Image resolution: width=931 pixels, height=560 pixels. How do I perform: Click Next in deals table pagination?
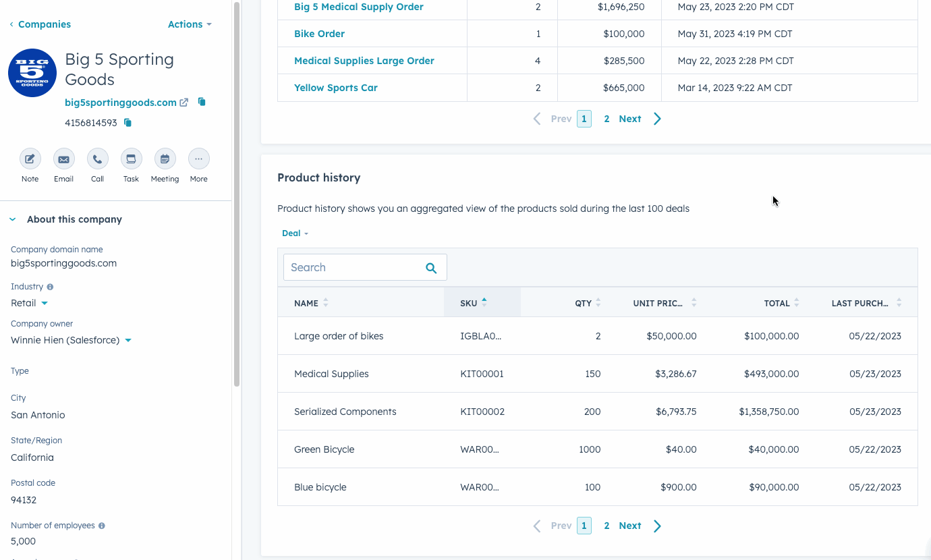630,119
